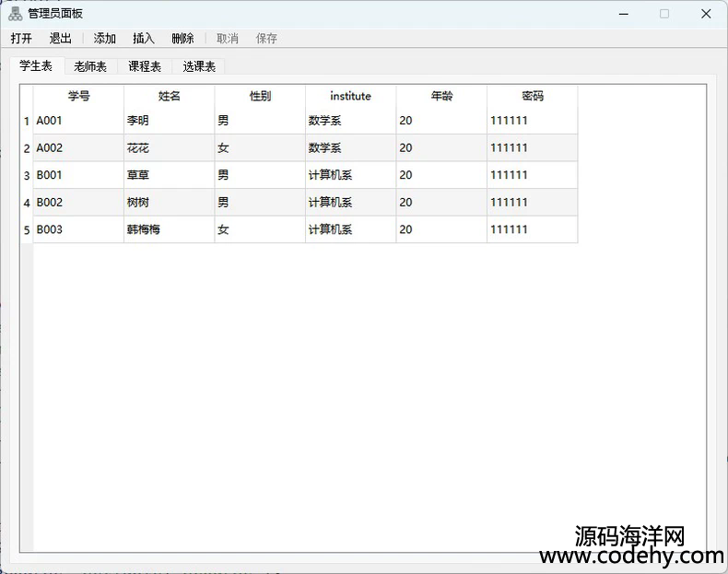728x574 pixels.
Task: Click the name cell 草草
Action: pos(169,175)
